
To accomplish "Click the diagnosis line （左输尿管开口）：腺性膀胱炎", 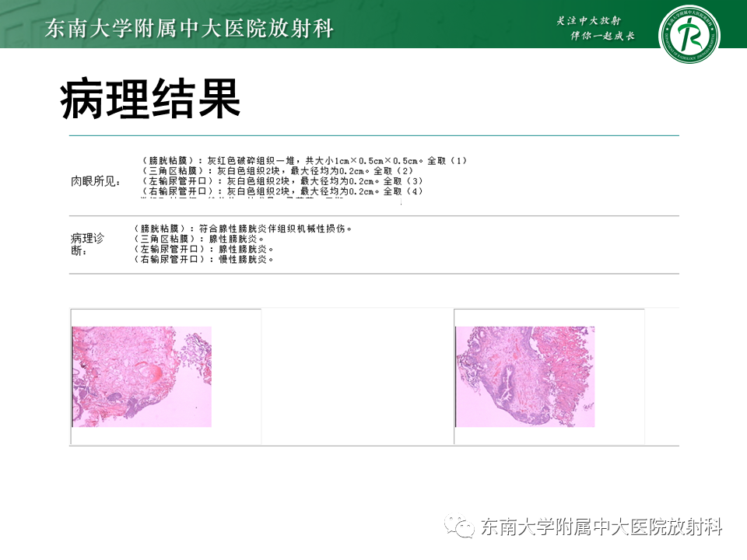I will point(203,249).
